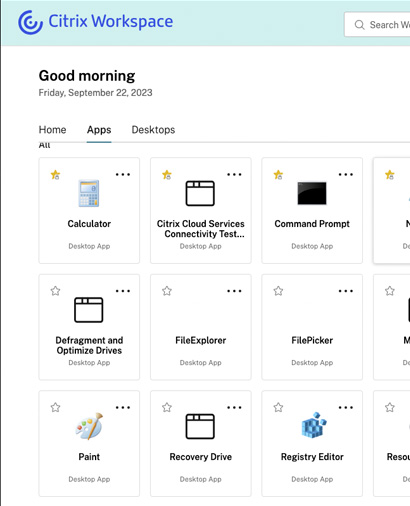This screenshot has height=506, width=410.
Task: Focus the Search Workspace field
Action: pyautogui.click(x=377, y=25)
